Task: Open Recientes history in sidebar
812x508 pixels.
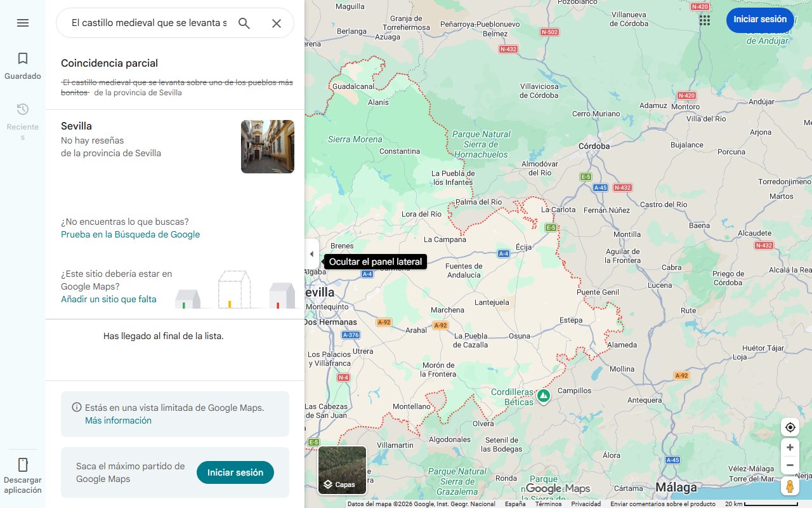Action: click(x=23, y=121)
